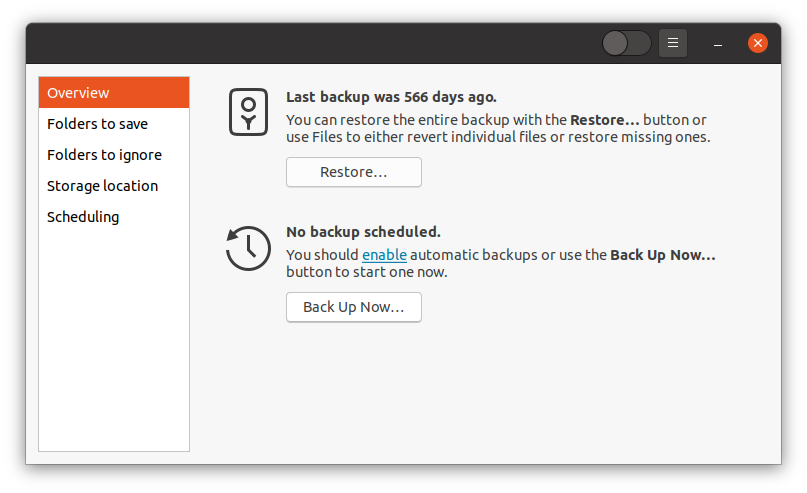Click the bold Restore… text in description
807x493 pixels.
coord(605,120)
